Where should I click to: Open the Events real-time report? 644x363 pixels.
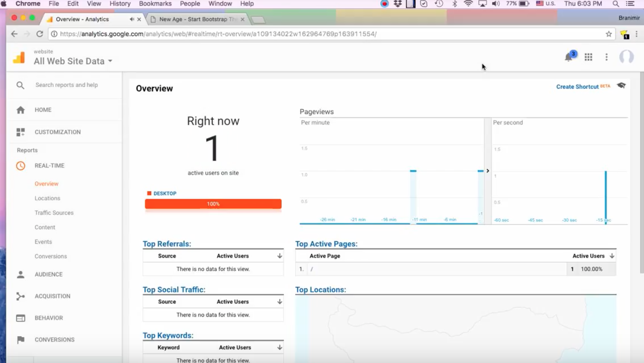point(43,242)
